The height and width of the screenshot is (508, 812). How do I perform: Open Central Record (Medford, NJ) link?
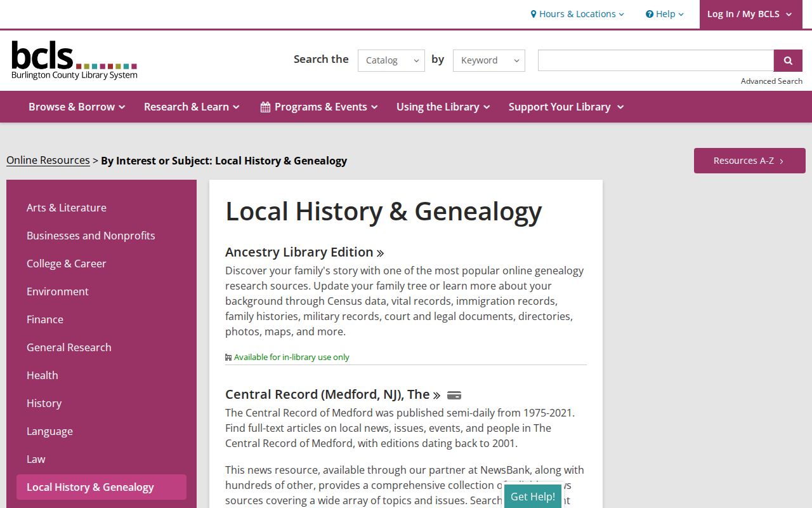[x=333, y=394]
